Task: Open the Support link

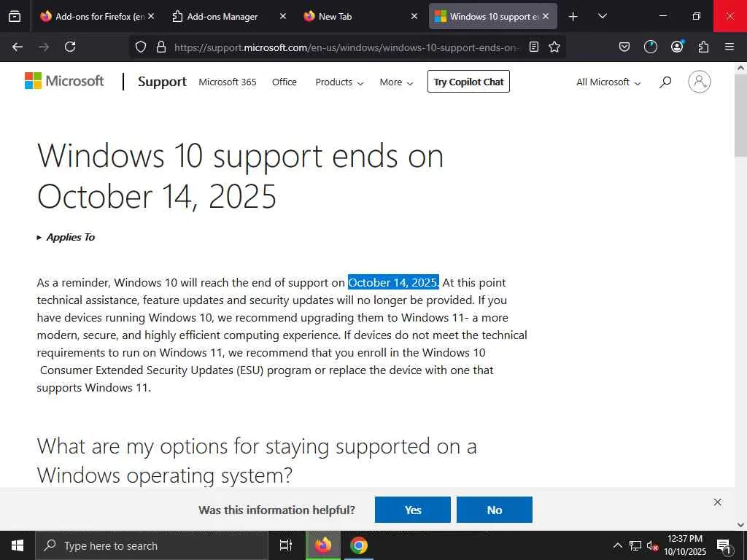Action: click(162, 82)
